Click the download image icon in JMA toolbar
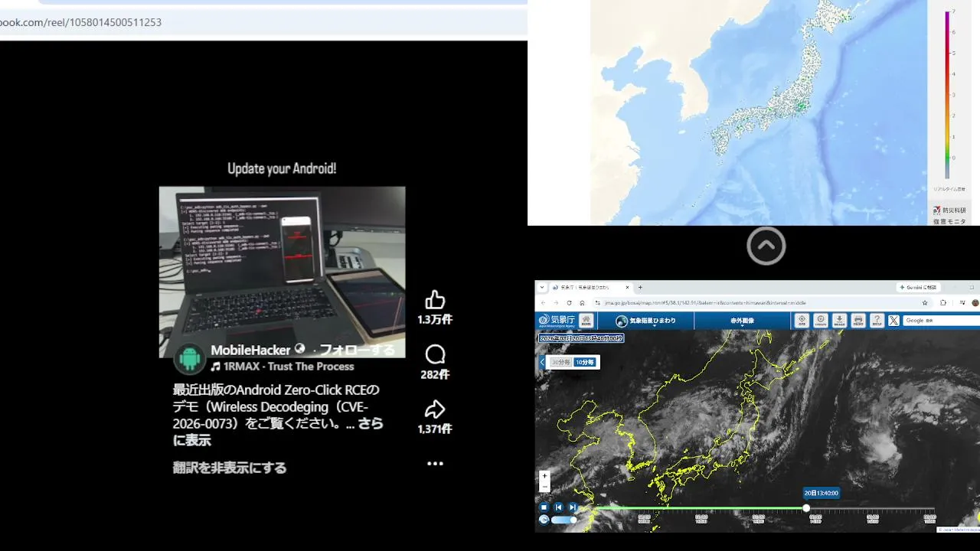The width and height of the screenshot is (980, 551). click(839, 321)
